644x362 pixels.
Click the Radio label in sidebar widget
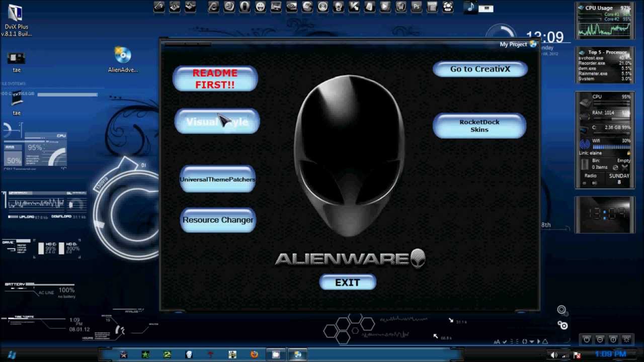pos(590,176)
